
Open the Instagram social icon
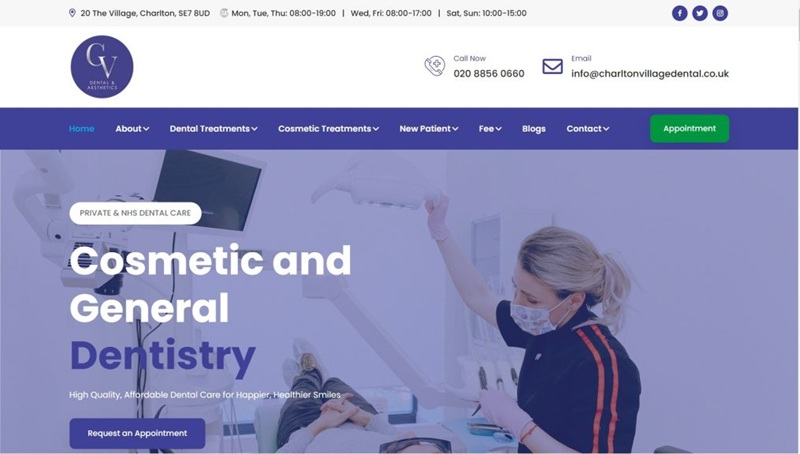[720, 13]
